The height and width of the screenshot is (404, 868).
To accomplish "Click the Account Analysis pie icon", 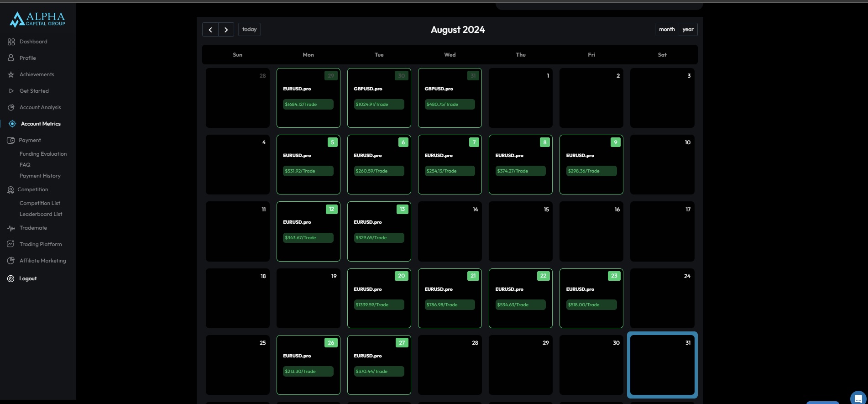I will [x=11, y=107].
